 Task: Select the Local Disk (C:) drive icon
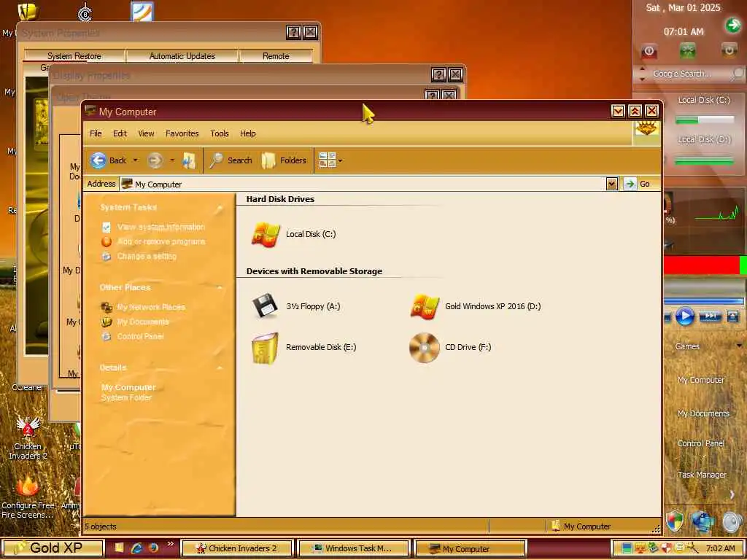(x=266, y=234)
